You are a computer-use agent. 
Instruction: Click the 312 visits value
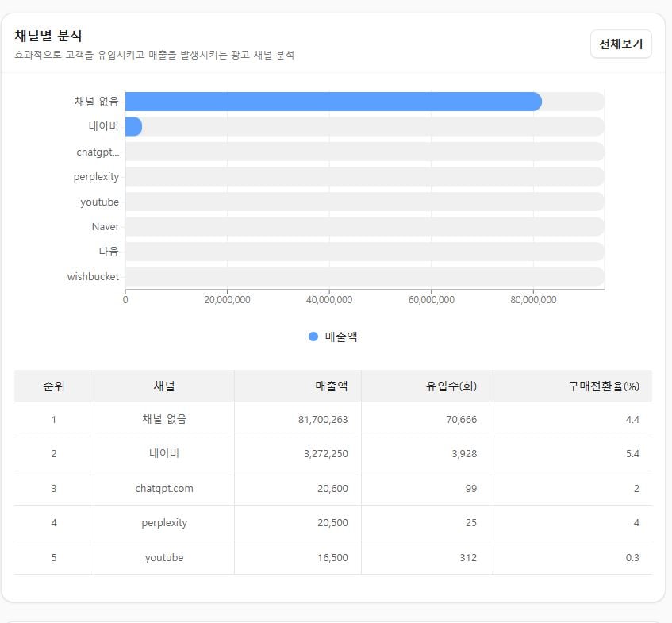pyautogui.click(x=468, y=557)
